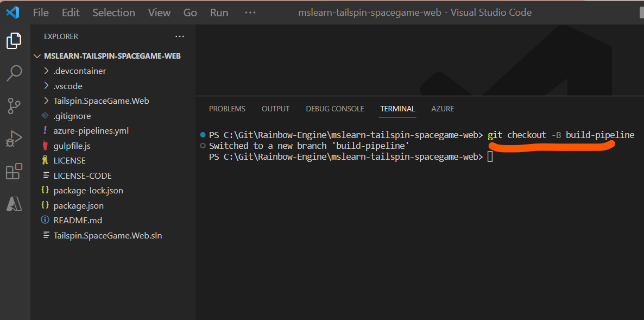The height and width of the screenshot is (320, 644).
Task: Click the window title 'mslearn-tailspin-spacegame-web - Visual Studio Code'
Action: [x=415, y=12]
